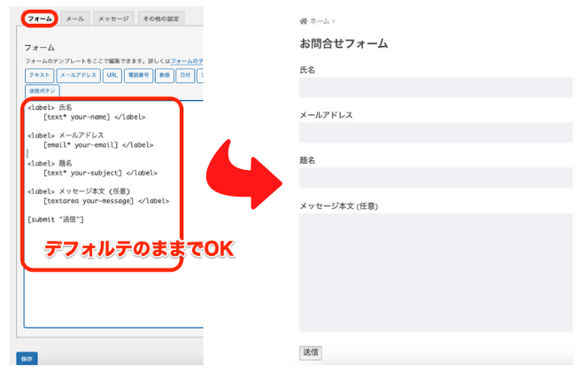Screen dimensions: 588x372
Task: Click the home icon in the breadcrumb
Action: [x=304, y=21]
